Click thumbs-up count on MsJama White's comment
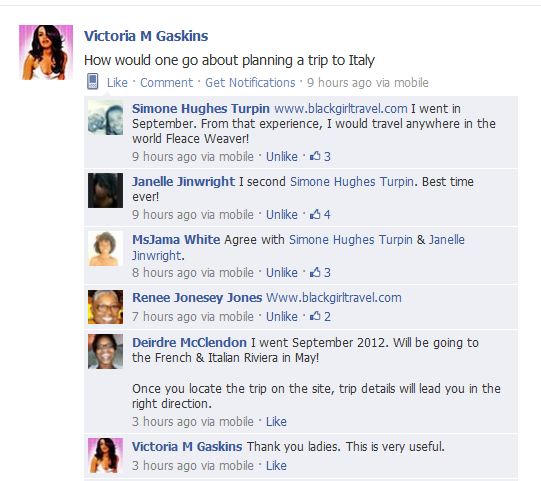 327,273
